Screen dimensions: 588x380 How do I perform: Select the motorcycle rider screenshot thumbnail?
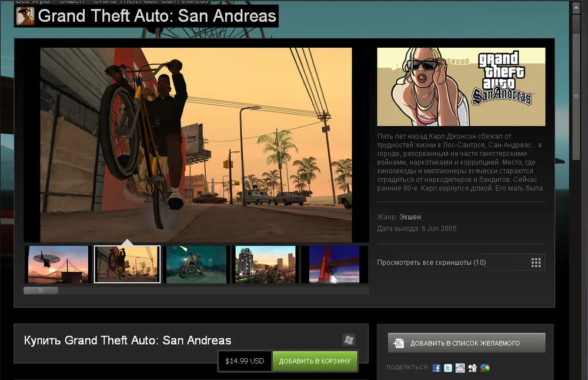click(x=196, y=265)
